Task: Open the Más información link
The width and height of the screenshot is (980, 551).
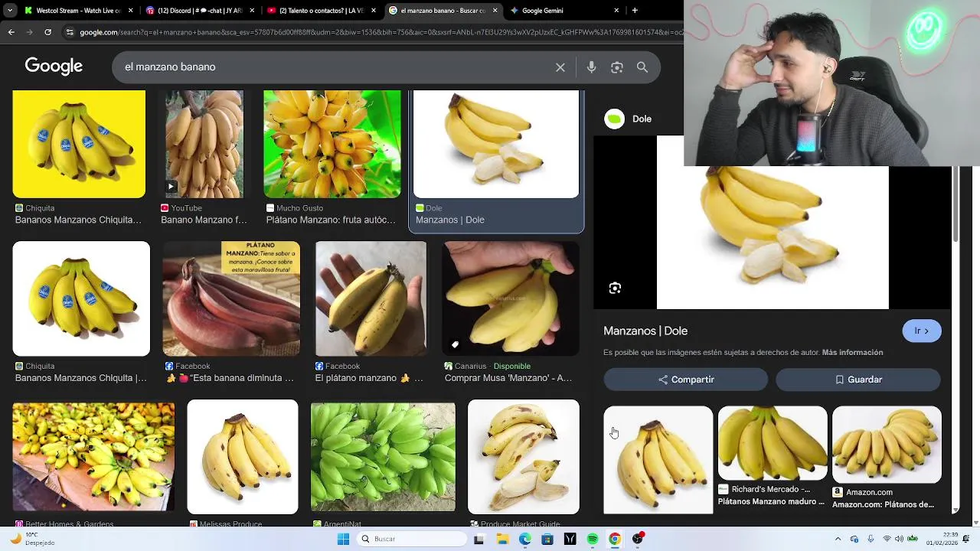Action: click(852, 352)
